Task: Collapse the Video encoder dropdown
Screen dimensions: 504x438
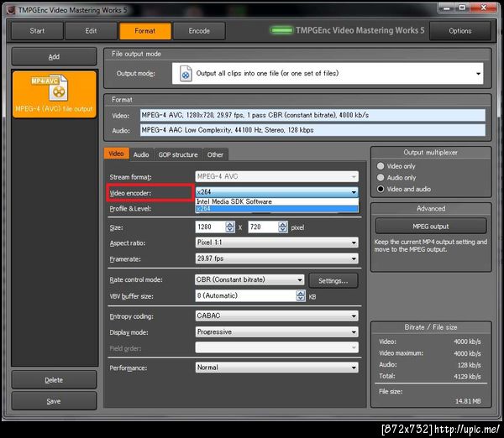Action: (276, 192)
